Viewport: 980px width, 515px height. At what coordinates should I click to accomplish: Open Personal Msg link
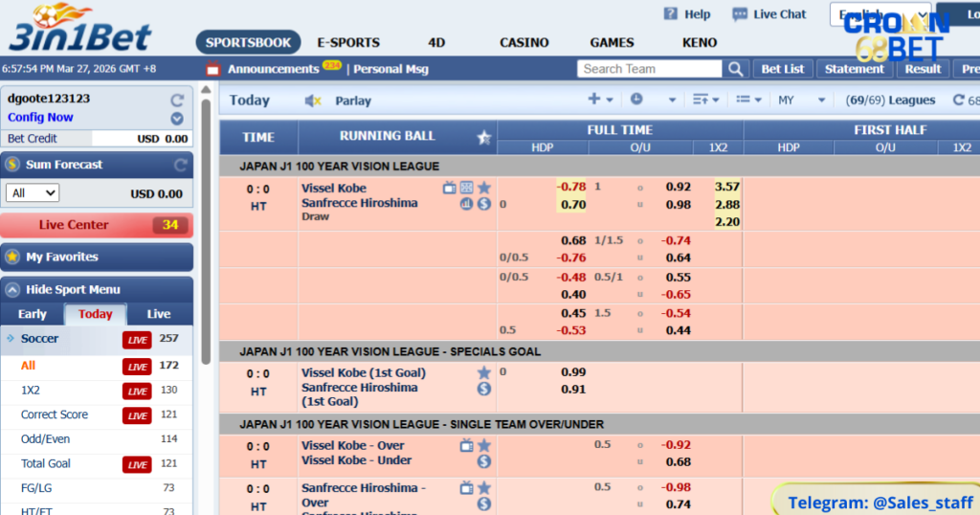point(390,69)
